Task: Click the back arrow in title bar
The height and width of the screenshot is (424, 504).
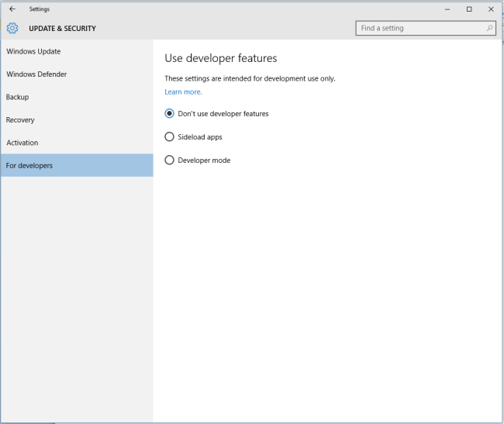Action: 12,9
